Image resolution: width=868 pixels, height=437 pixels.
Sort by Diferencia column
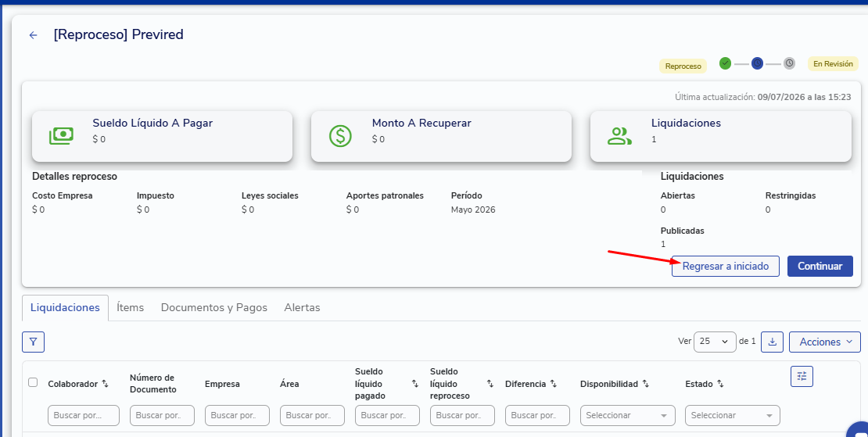coord(553,384)
